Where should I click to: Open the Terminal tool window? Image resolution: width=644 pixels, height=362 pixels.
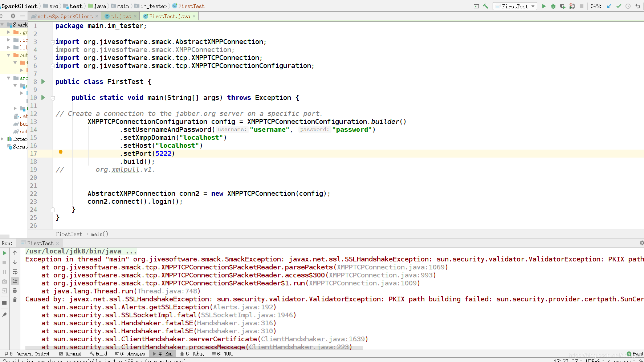click(70, 354)
